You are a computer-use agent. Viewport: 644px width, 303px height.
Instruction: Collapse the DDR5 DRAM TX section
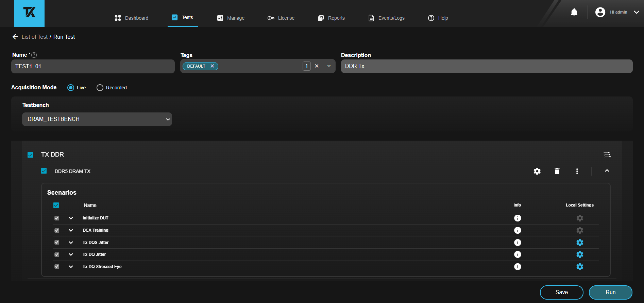(x=607, y=171)
